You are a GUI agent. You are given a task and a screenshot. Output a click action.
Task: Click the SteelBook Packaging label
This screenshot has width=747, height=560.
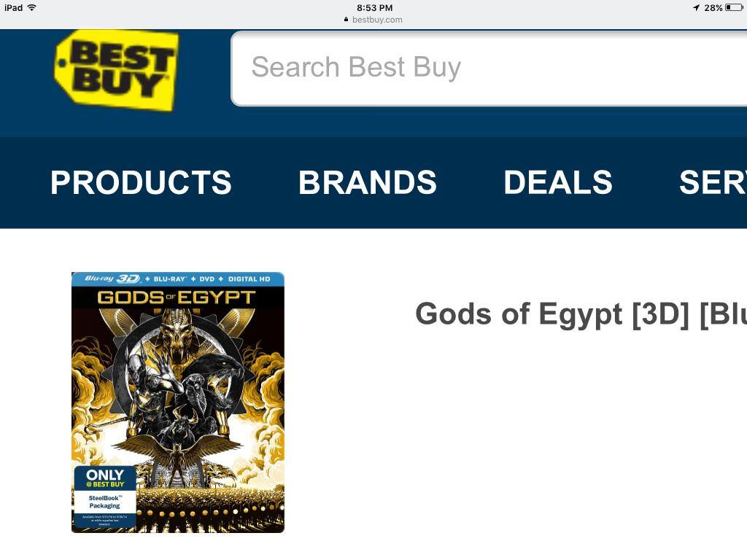pos(105,502)
